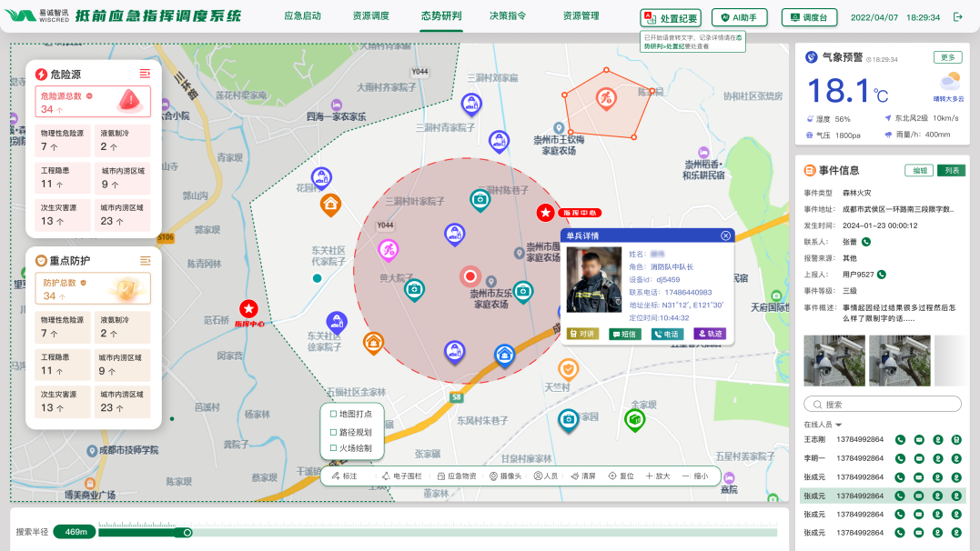This screenshot has height=551, width=980.
Task: Check the 火场绘制 checkbox
Action: [333, 448]
